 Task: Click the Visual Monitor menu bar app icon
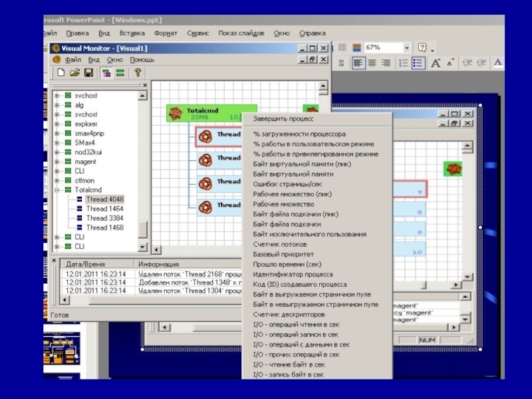pos(57,60)
